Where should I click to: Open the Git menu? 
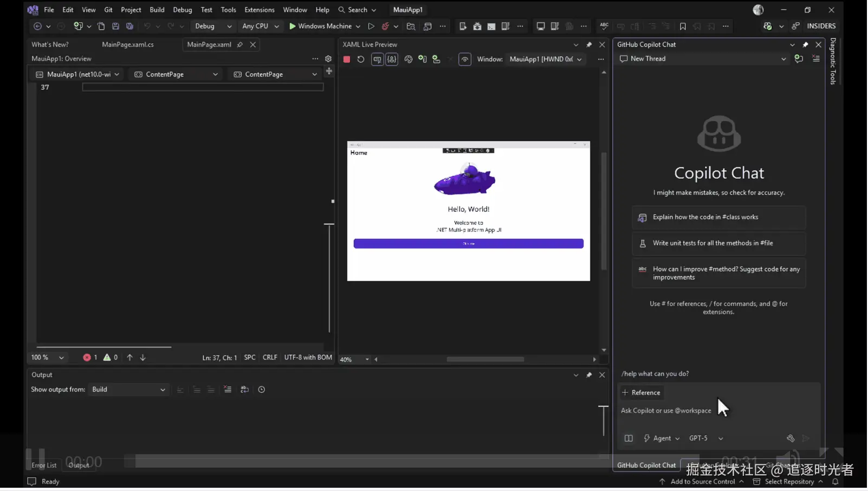(108, 10)
